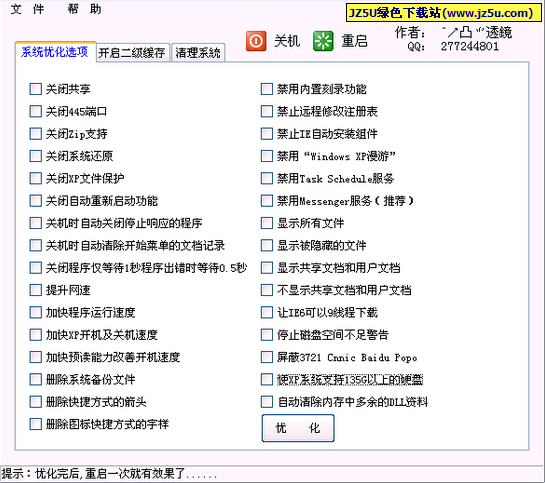Tick 屏蔽3721 Cnnic Baidu Popo
This screenshot has width=545, height=483.
(267, 357)
